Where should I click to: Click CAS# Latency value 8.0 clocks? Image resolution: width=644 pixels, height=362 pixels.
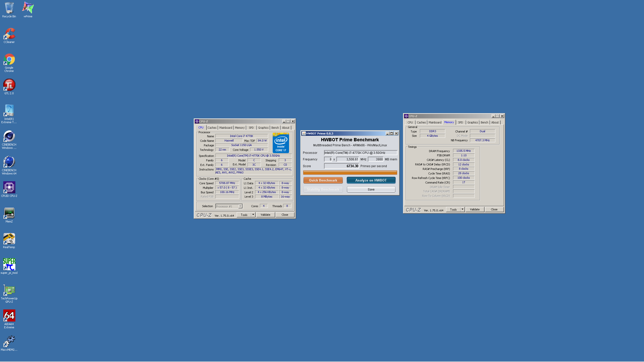464,160
